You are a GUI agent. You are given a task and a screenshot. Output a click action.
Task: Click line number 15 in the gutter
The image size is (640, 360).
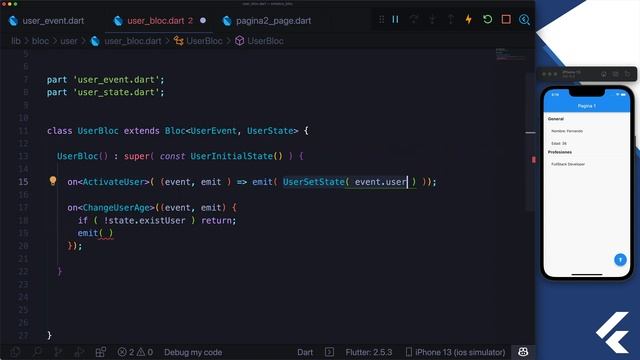(23, 182)
